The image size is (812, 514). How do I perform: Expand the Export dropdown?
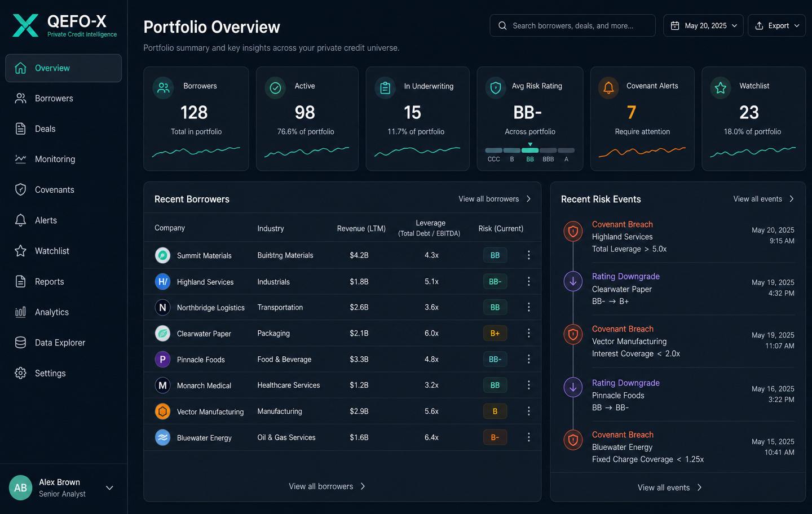tap(776, 25)
